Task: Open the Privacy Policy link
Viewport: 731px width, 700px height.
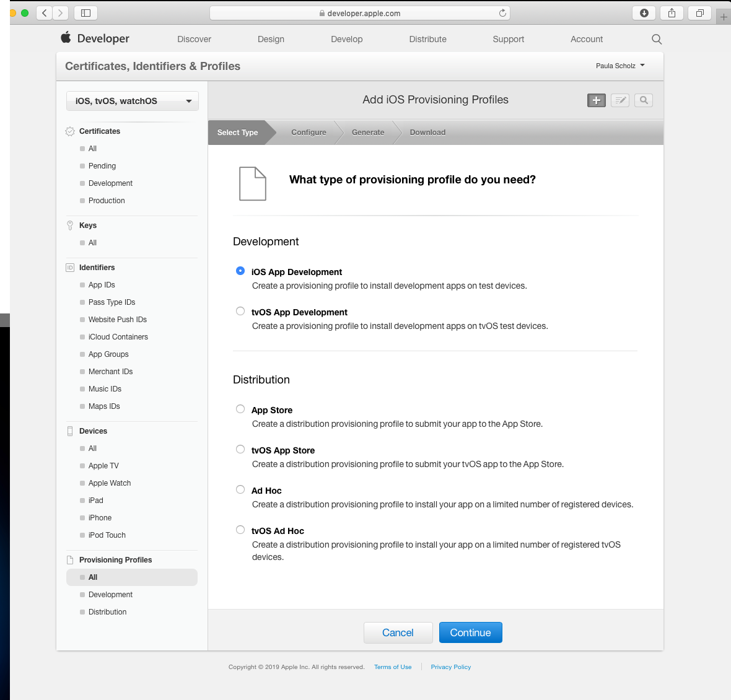Action: [450, 667]
